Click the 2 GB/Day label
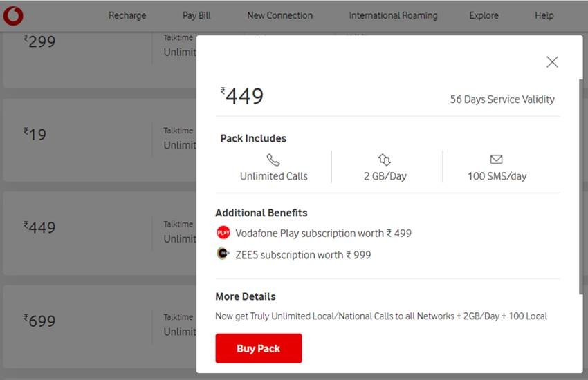This screenshot has width=588, height=380. (385, 176)
